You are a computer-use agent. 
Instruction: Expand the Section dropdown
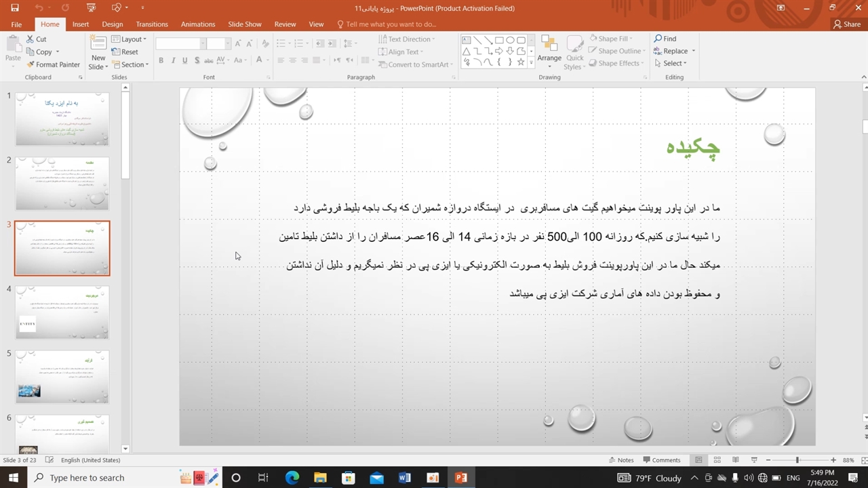coord(130,64)
